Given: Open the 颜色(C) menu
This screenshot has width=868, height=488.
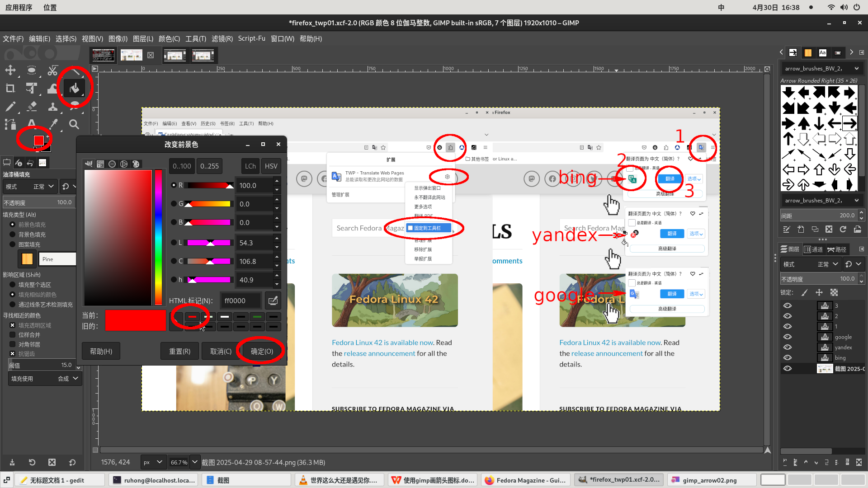Looking at the screenshot, I should 169,39.
